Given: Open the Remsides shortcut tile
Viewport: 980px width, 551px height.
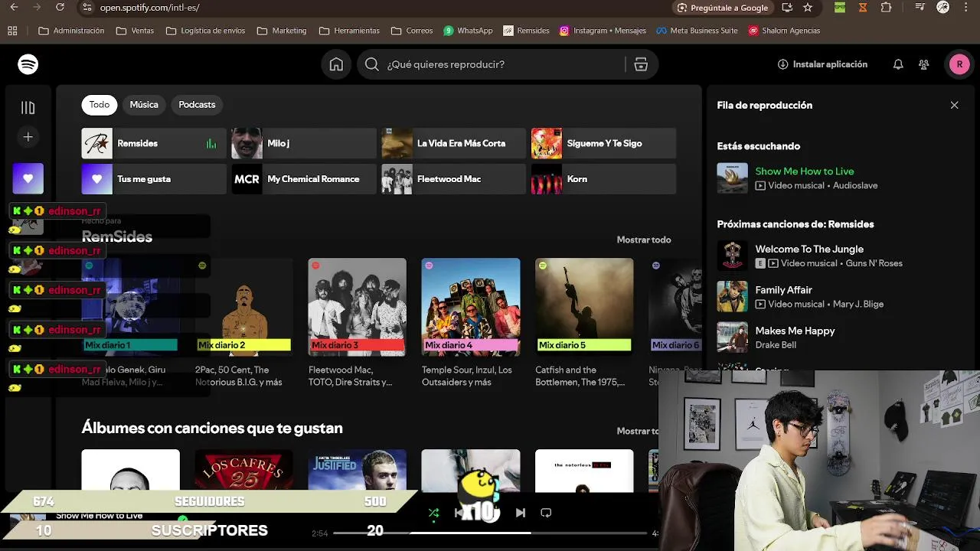Looking at the screenshot, I should tap(154, 143).
